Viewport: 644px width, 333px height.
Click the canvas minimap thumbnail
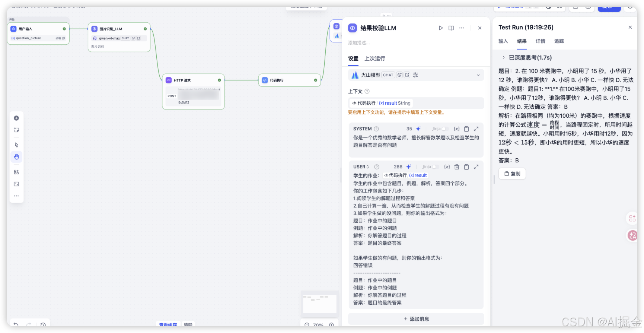[x=320, y=304]
